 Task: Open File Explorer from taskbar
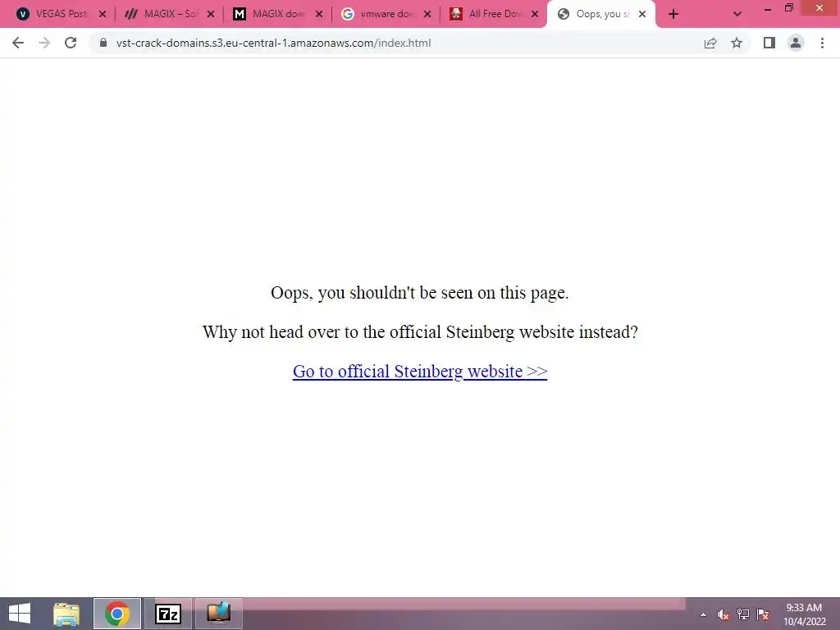(x=66, y=614)
